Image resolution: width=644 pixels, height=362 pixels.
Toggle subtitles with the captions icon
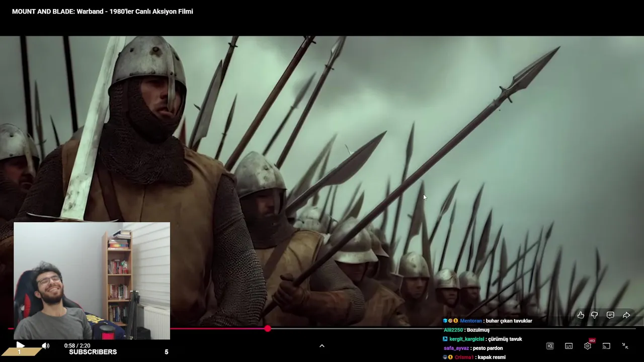[569, 346]
